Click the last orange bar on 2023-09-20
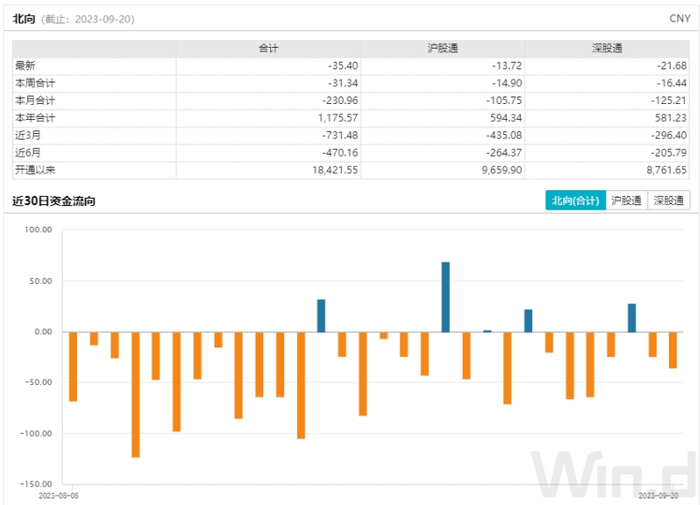Viewport: 700px width, 505px height. 673,350
